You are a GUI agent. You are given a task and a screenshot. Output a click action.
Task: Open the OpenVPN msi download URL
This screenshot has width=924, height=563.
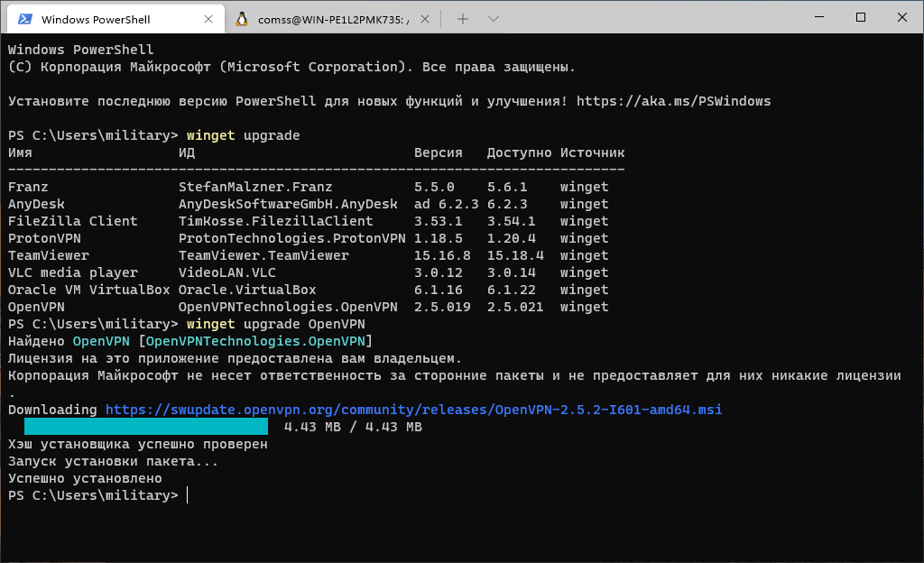coord(413,410)
